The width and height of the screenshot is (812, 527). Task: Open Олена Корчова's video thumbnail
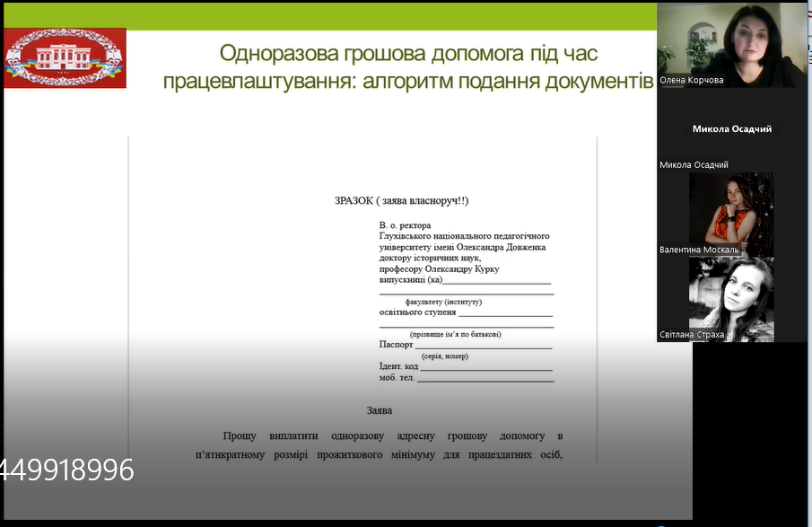(x=732, y=45)
